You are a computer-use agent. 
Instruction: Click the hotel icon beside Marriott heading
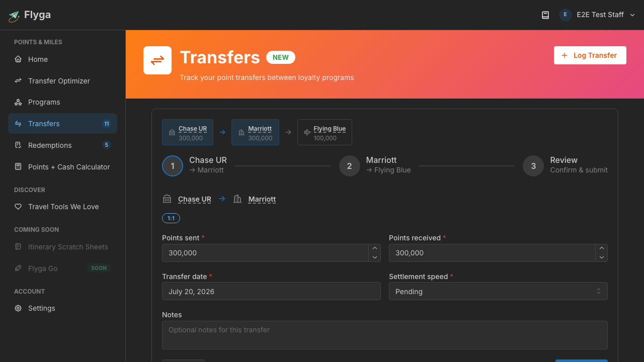click(x=237, y=199)
